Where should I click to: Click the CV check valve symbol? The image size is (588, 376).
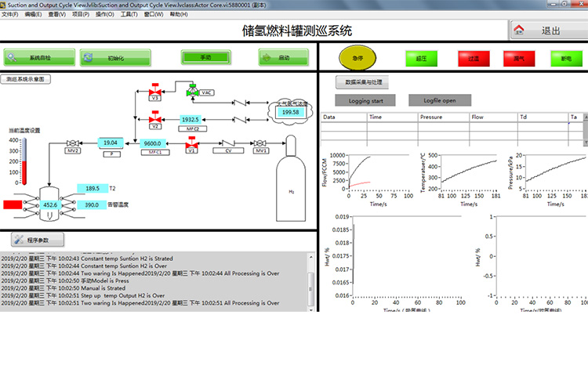(229, 143)
